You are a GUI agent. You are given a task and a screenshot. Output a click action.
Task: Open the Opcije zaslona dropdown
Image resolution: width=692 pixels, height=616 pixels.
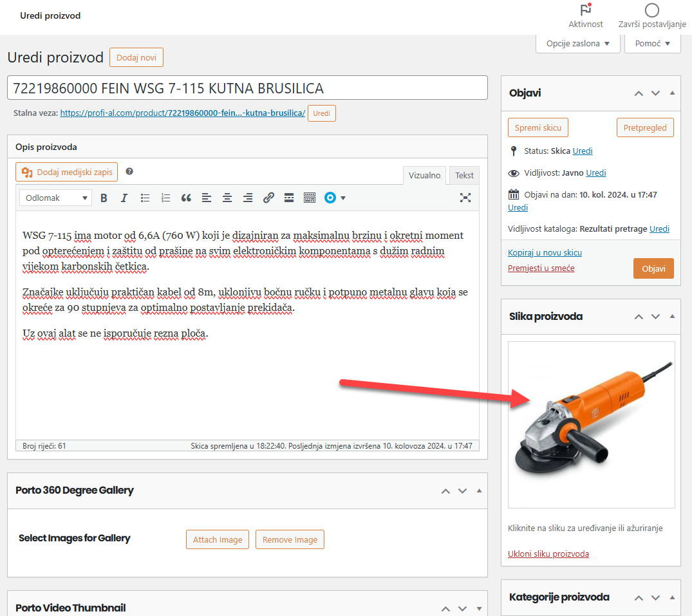coord(577,44)
